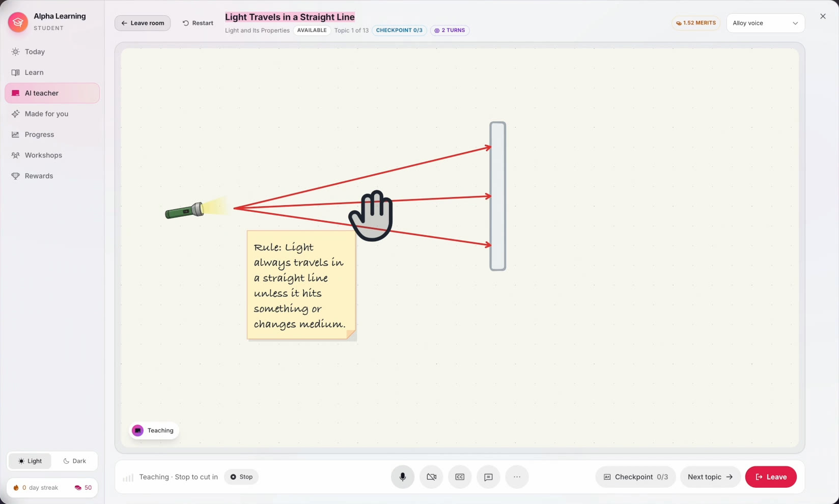Click the 1.52 MERITS badge
Screen dimensions: 839x504
(695, 23)
